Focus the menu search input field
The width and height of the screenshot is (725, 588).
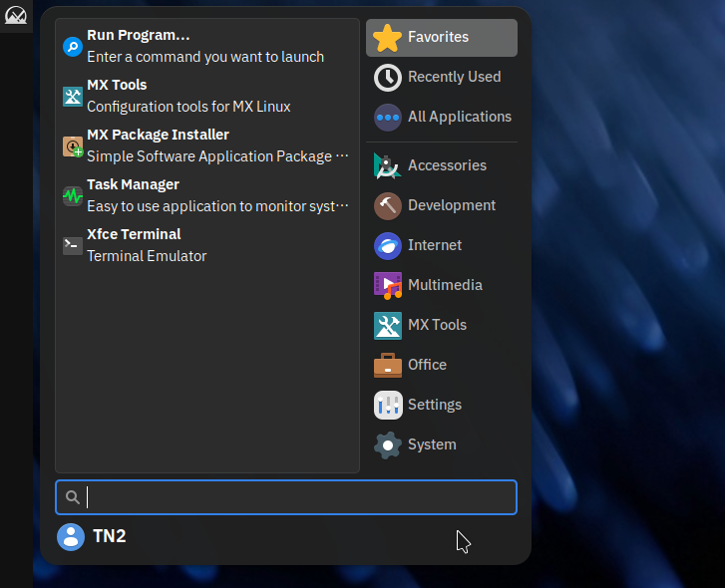click(286, 497)
